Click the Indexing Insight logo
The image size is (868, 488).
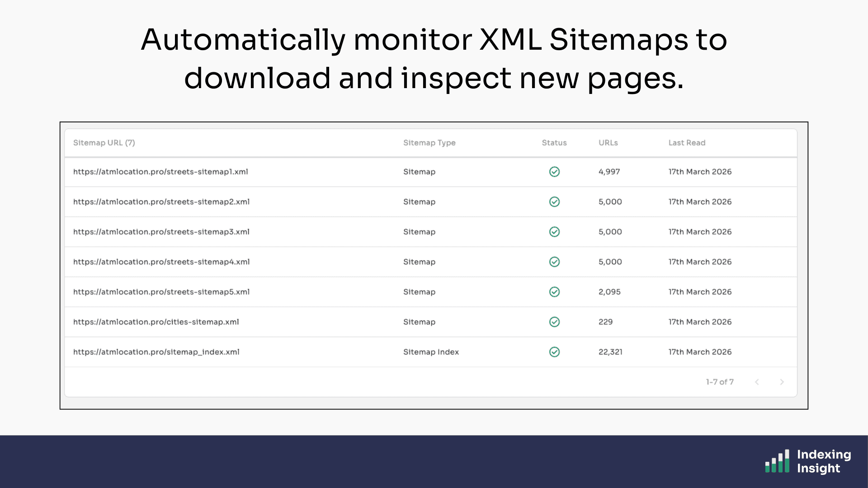pos(807,461)
